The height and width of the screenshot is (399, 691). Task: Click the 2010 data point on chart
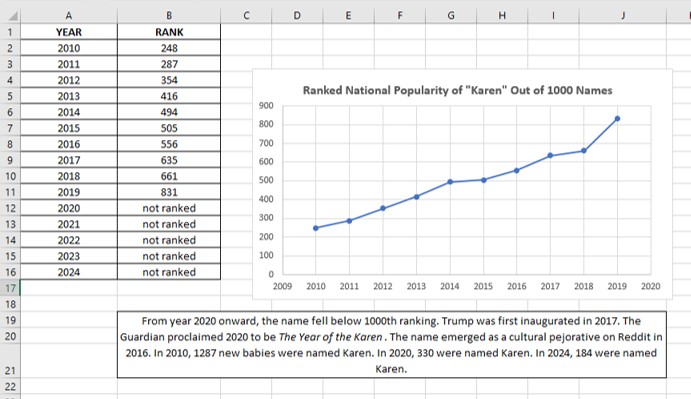pos(316,228)
